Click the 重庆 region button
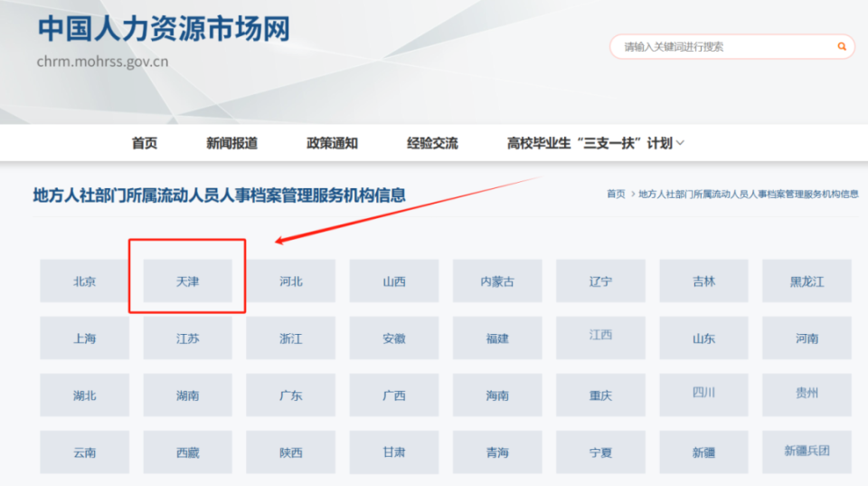This screenshot has height=486, width=868. point(600,395)
